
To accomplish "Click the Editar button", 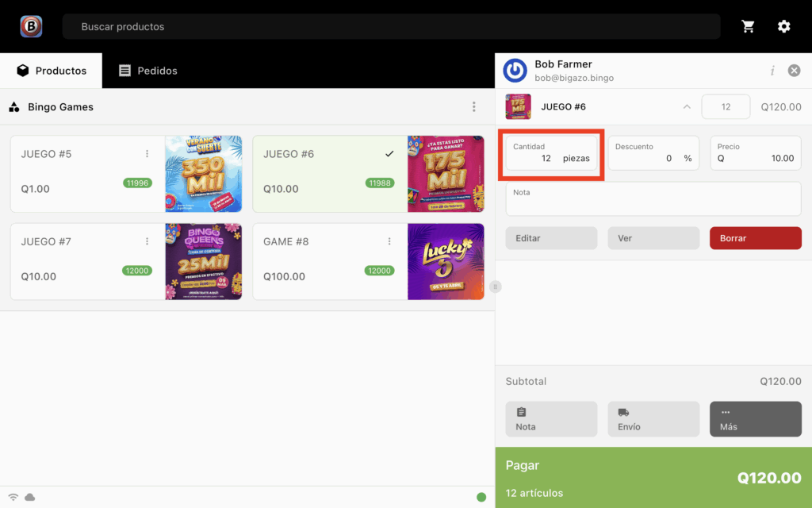I will (552, 238).
